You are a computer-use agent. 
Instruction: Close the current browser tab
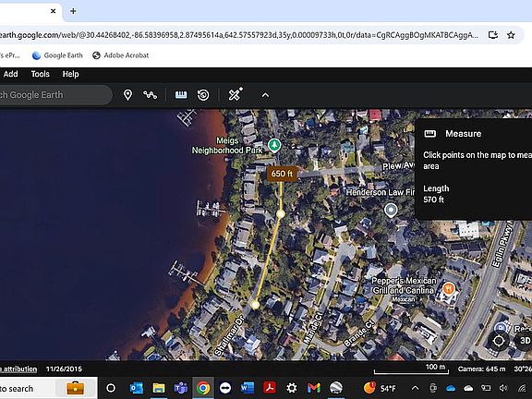pyautogui.click(x=54, y=11)
